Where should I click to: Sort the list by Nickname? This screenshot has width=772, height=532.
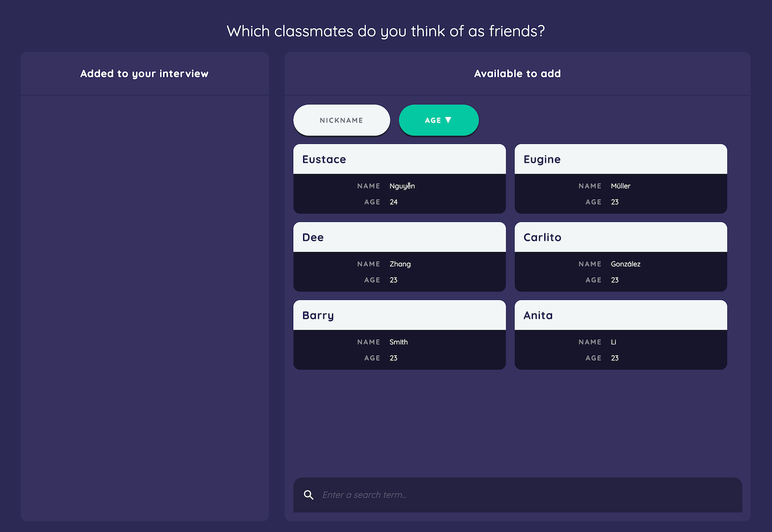tap(342, 120)
